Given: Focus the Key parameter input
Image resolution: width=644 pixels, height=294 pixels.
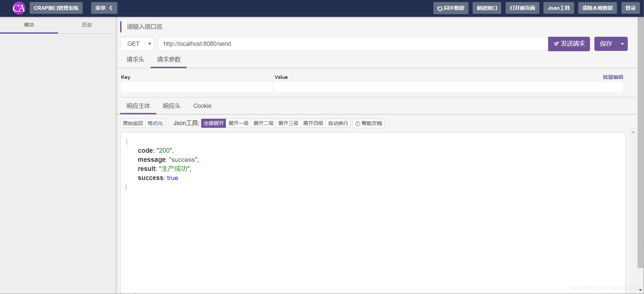Looking at the screenshot, I should (x=196, y=87).
